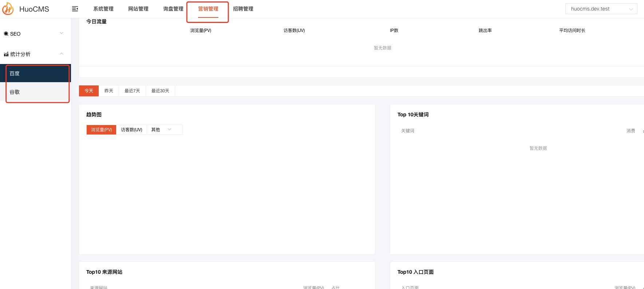Select 浏览量(PV) in the trend chart
Image resolution: width=644 pixels, height=289 pixels.
102,130
